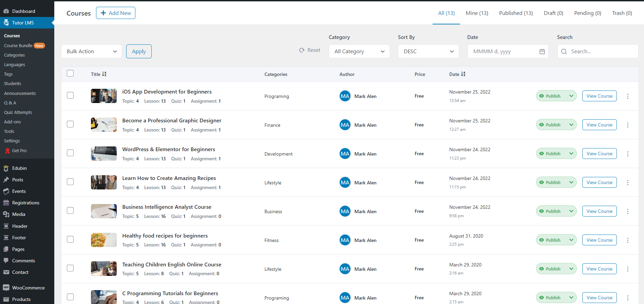
Task: Sort courses by Title sort icon
Action: (104, 74)
